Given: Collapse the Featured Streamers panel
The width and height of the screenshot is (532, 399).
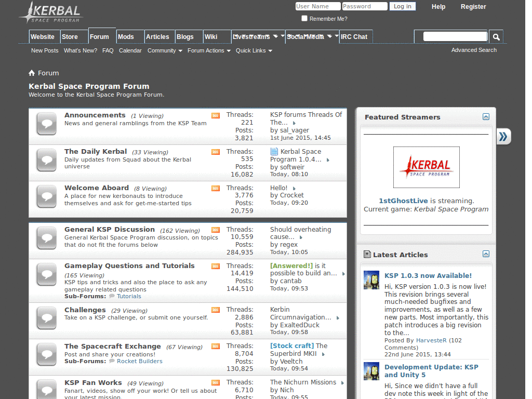Looking at the screenshot, I should (486, 117).
